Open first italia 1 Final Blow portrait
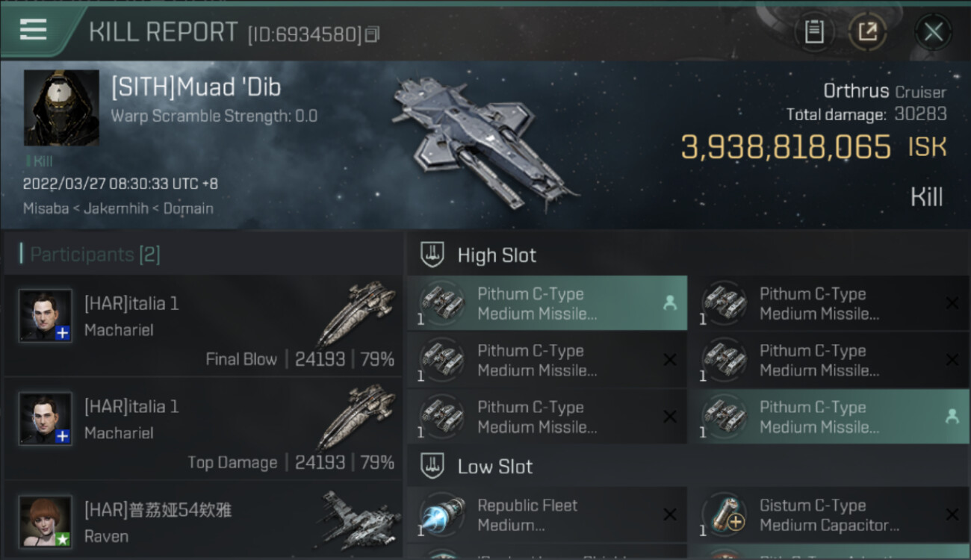Image resolution: width=971 pixels, height=560 pixels. (x=46, y=316)
